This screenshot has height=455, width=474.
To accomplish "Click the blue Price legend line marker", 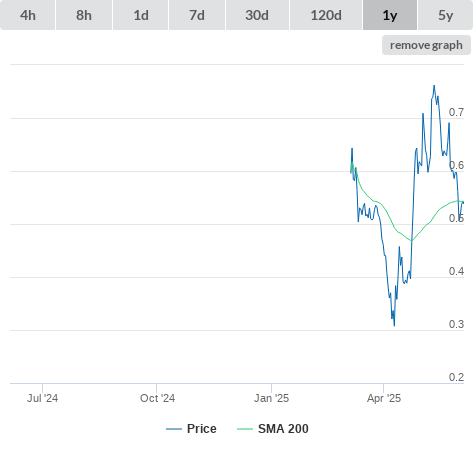I will pos(174,429).
